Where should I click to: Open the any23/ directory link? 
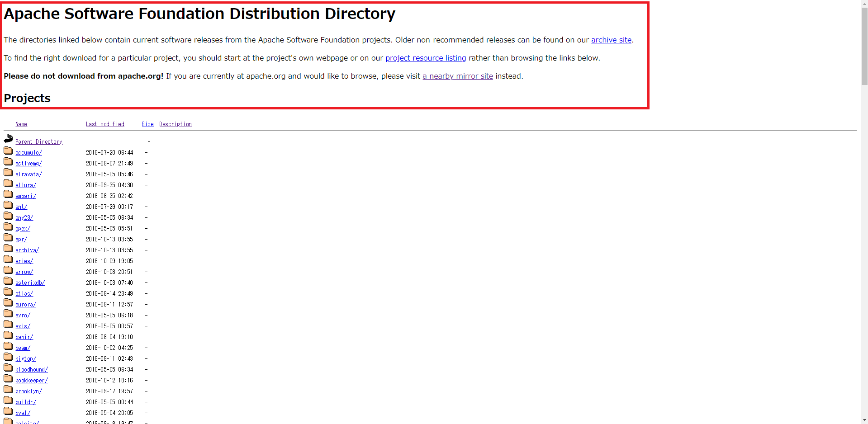pyautogui.click(x=24, y=218)
